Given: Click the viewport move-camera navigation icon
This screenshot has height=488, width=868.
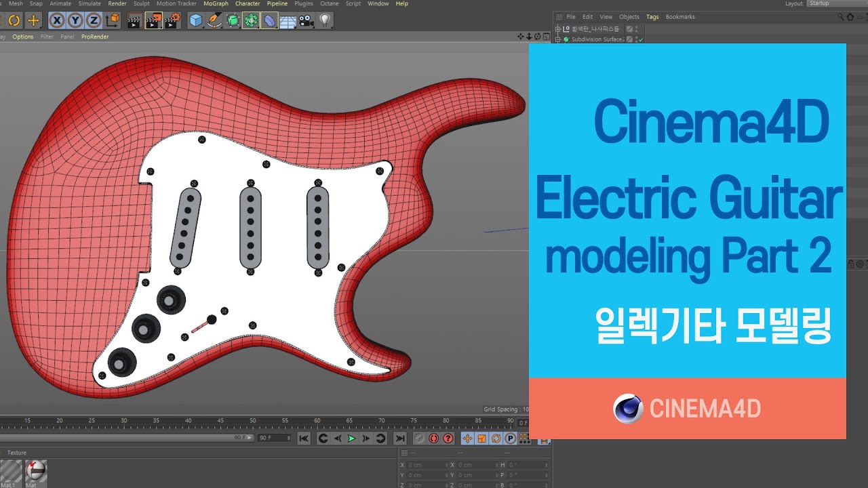Looking at the screenshot, I should coord(521,37).
